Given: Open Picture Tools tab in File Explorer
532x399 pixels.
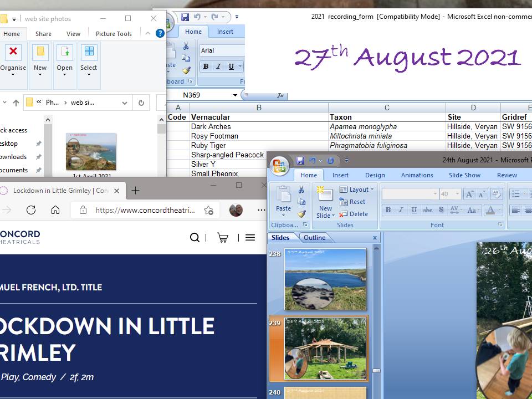Looking at the screenshot, I should [x=114, y=34].
